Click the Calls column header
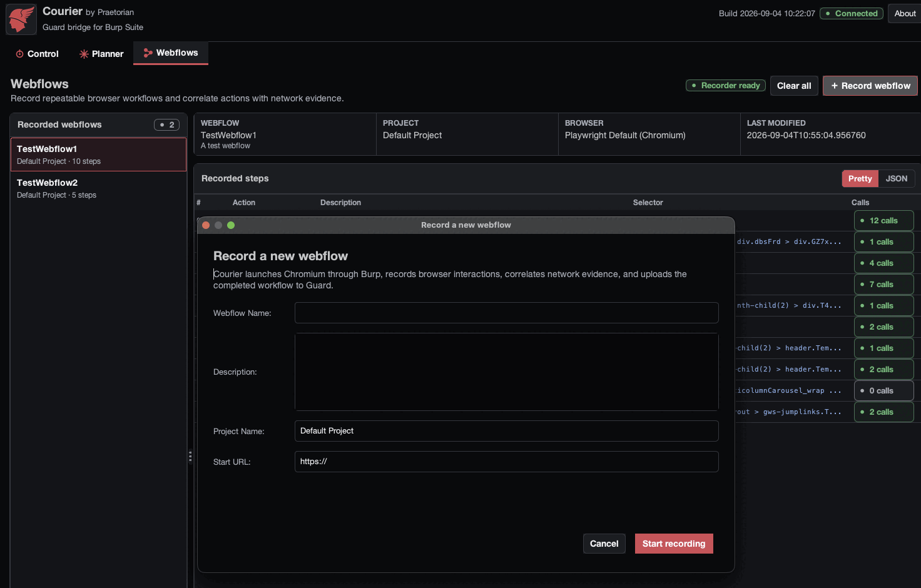This screenshot has height=588, width=921. tap(860, 203)
